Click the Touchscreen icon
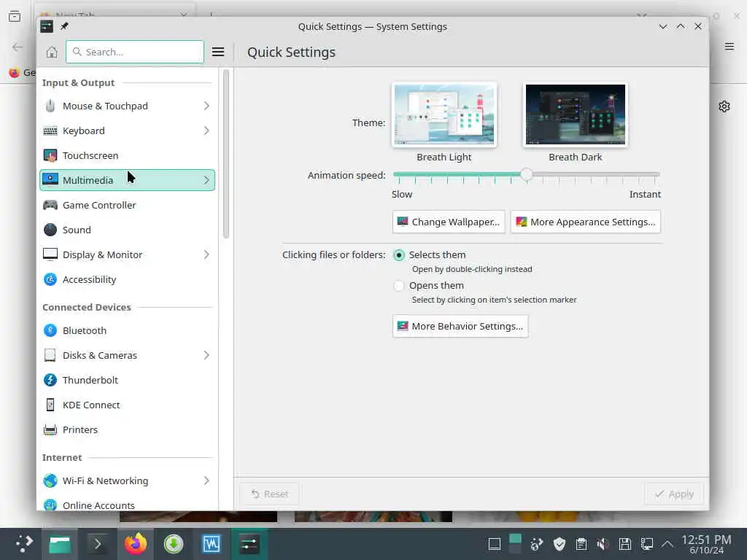 click(50, 155)
